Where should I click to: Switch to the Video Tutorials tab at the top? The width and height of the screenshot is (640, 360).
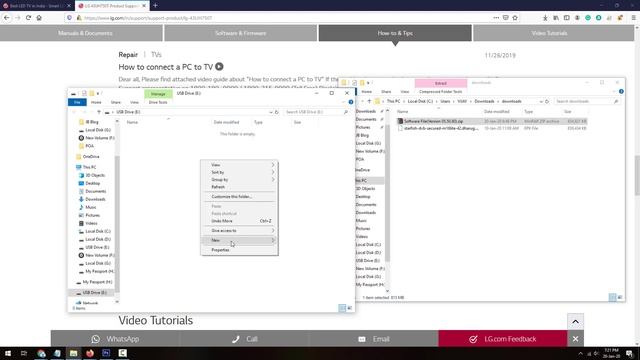tap(553, 33)
